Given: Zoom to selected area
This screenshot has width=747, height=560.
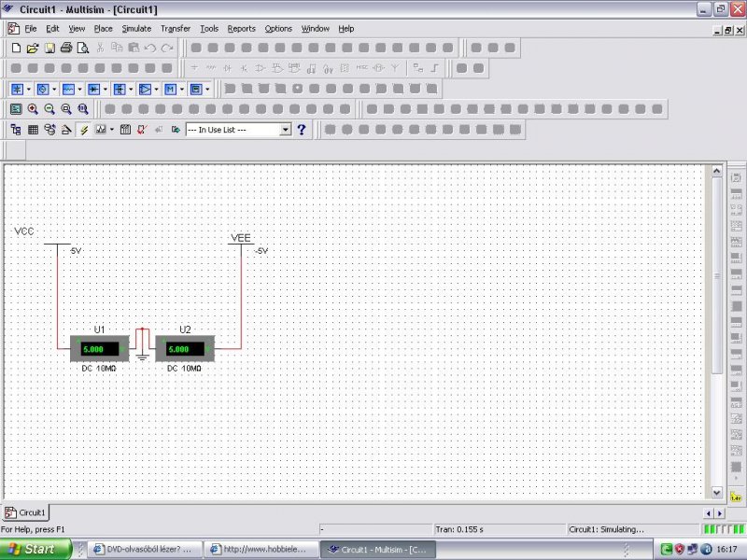Looking at the screenshot, I should pyautogui.click(x=66, y=109).
